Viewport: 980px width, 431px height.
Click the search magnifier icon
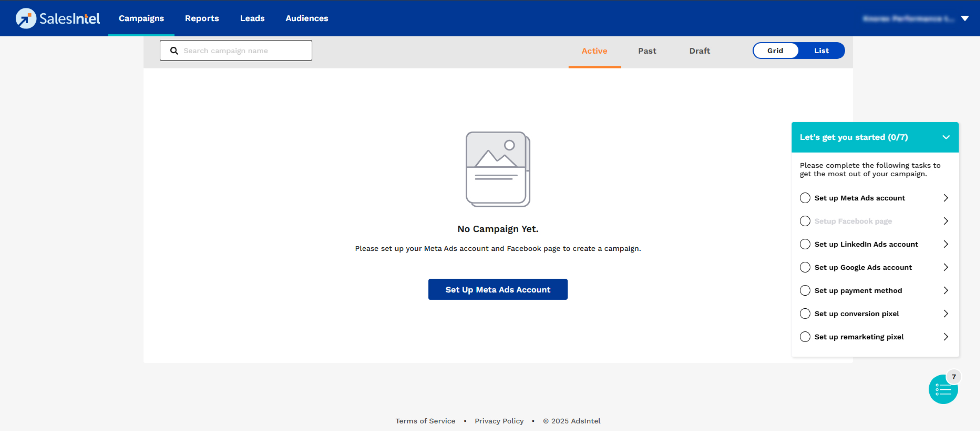[x=174, y=51]
